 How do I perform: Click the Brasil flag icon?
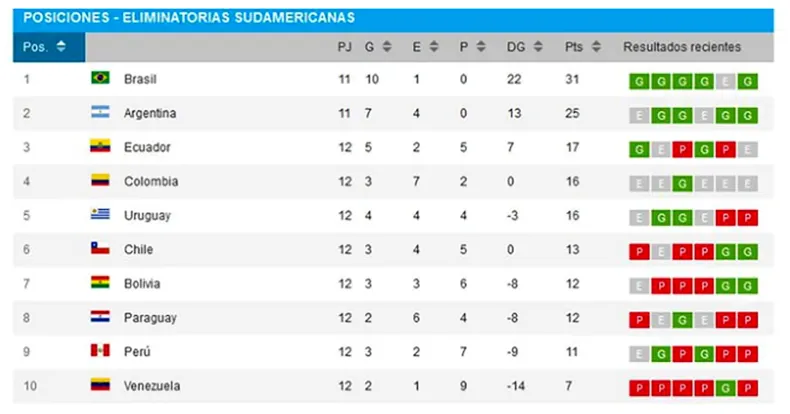pos(100,78)
